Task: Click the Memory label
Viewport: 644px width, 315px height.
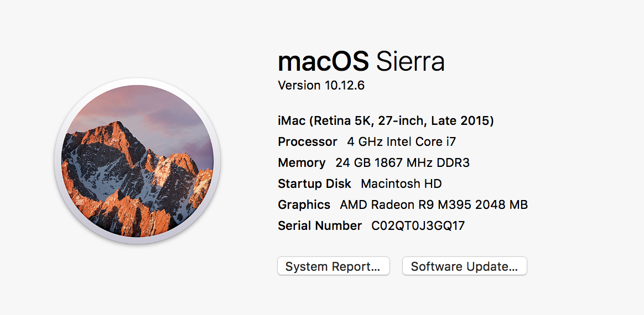Action: [x=302, y=162]
